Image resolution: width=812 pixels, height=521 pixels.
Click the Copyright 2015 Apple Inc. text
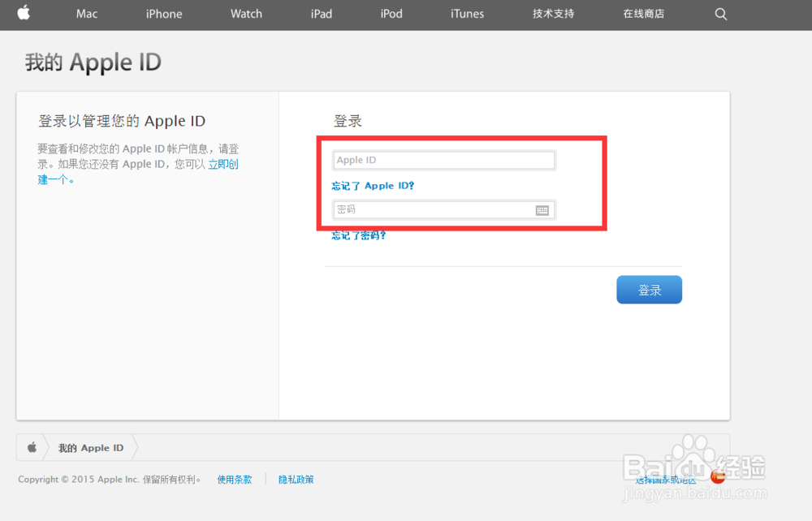pyautogui.click(x=110, y=480)
